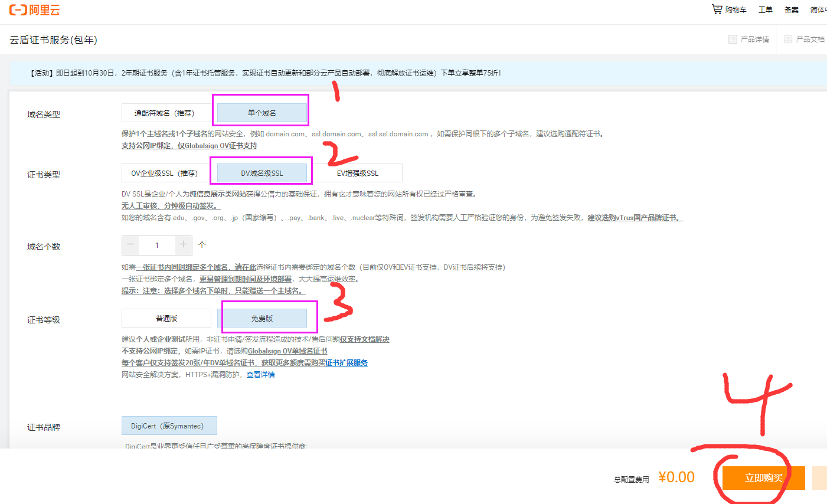
Task: Click the 证书品牌 label
Action: 44,427
